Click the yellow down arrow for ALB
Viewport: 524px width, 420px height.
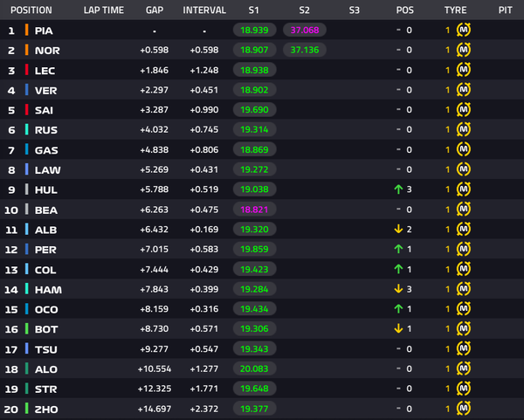398,230
